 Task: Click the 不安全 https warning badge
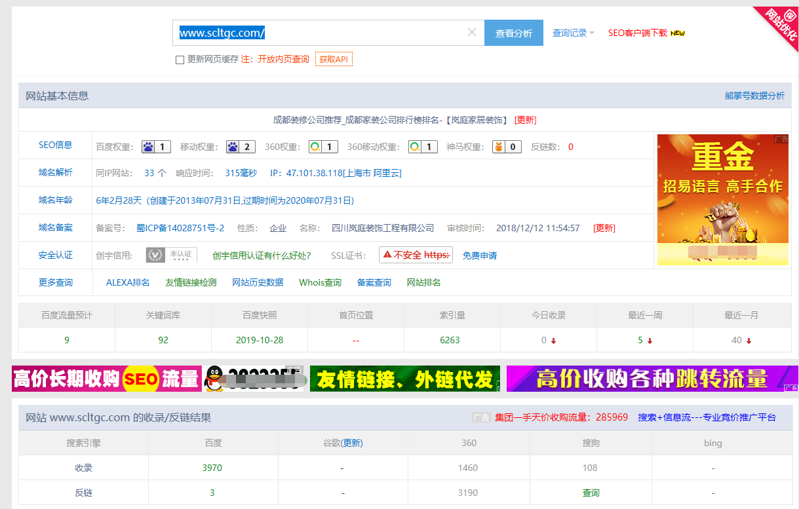(416, 255)
